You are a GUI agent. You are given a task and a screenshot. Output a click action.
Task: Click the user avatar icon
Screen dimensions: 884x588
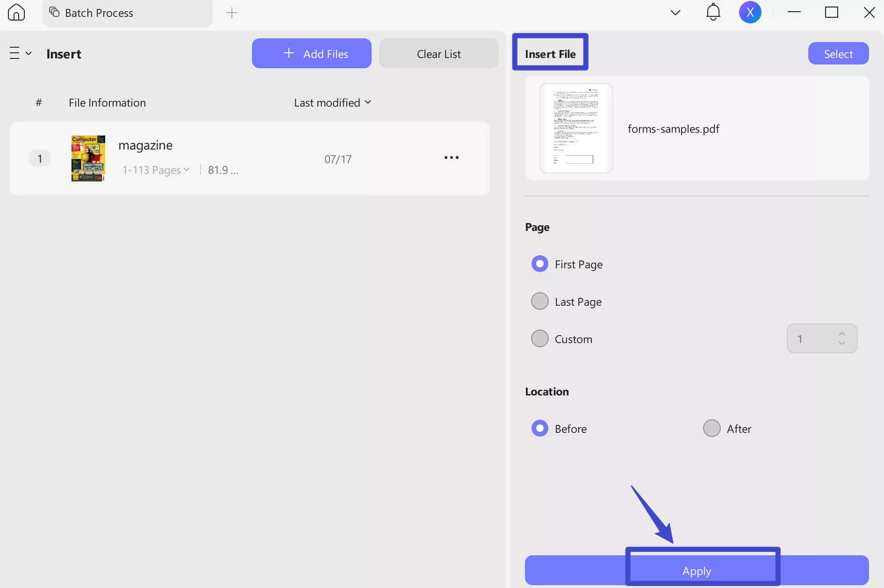[x=750, y=12]
